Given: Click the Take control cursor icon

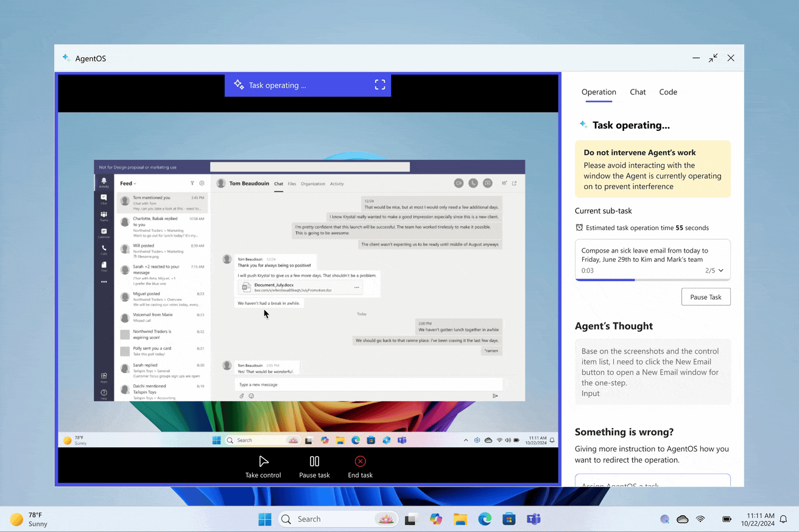Looking at the screenshot, I should (263, 461).
